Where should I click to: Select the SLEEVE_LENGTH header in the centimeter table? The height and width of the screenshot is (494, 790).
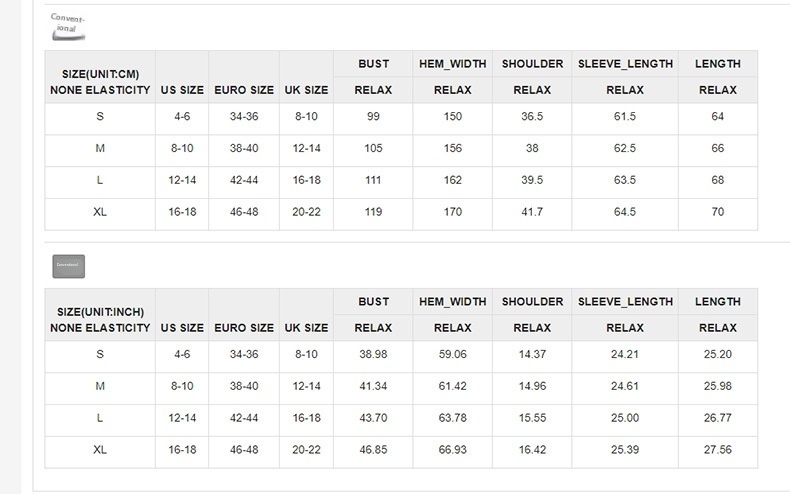(625, 64)
